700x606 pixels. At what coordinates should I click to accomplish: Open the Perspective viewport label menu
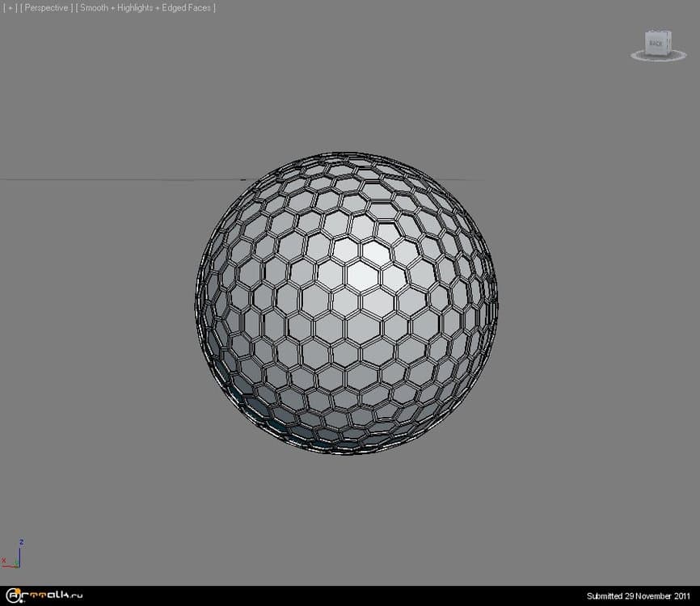pyautogui.click(x=46, y=8)
